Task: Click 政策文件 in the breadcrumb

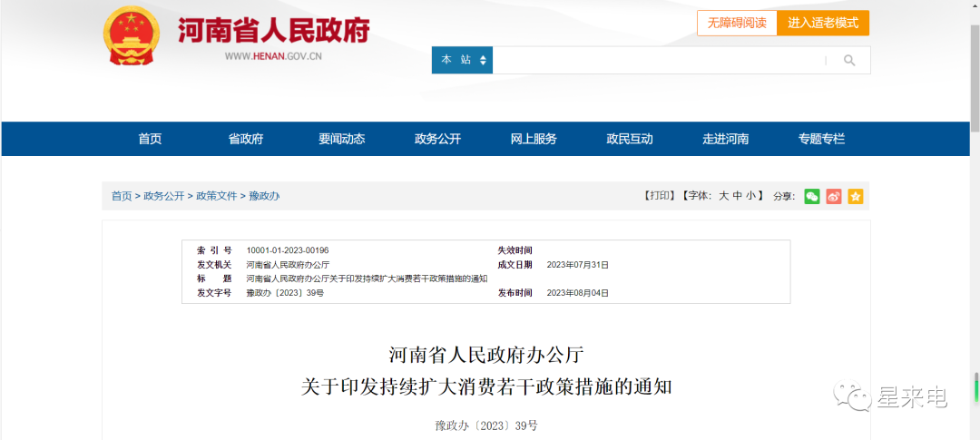Action: click(216, 196)
